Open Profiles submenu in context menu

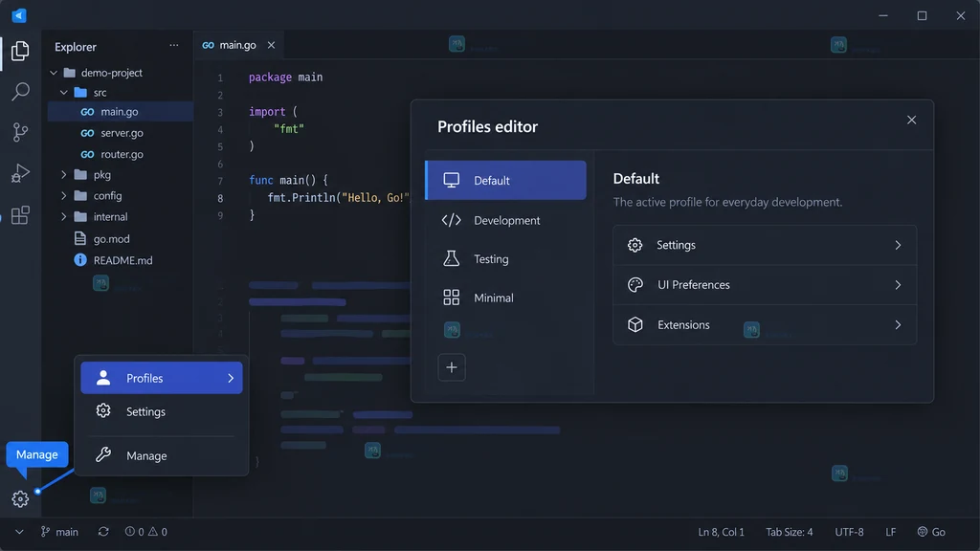pyautogui.click(x=161, y=378)
